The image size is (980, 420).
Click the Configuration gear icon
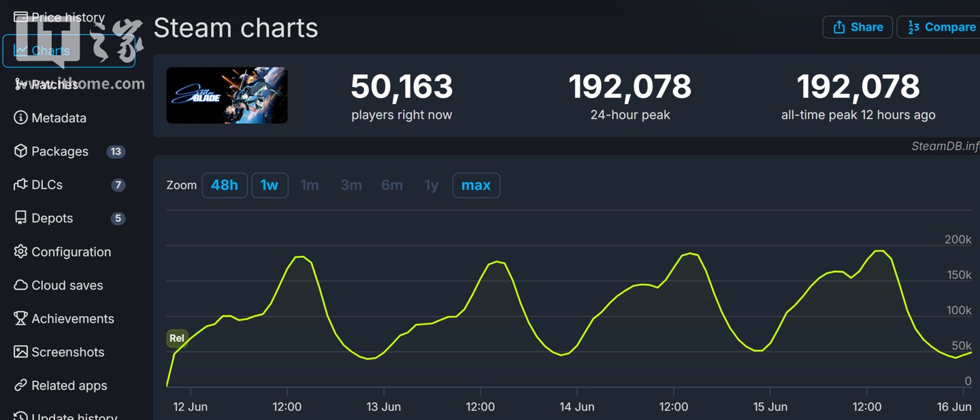point(20,252)
